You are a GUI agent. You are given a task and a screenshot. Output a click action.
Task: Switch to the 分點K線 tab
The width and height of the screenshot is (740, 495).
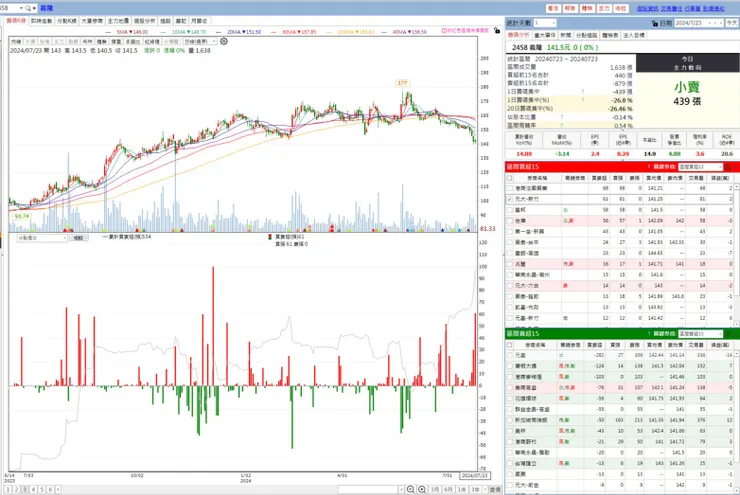(x=67, y=21)
